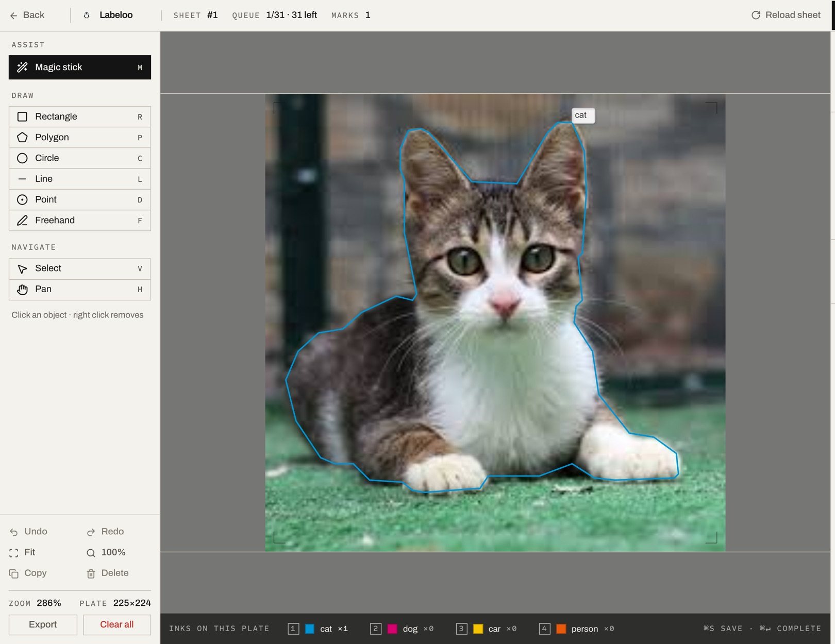This screenshot has width=835, height=644.
Task: Switch to the Select cursor icon
Action: (22, 268)
